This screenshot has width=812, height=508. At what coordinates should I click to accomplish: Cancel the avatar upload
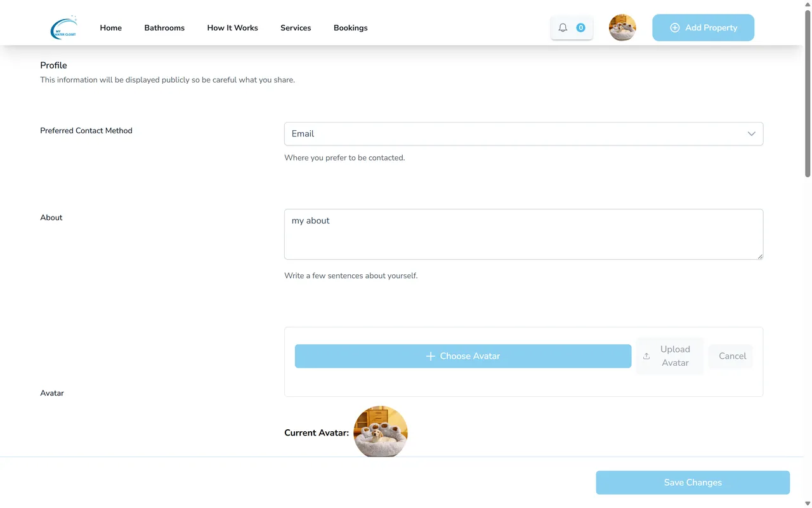(x=731, y=356)
